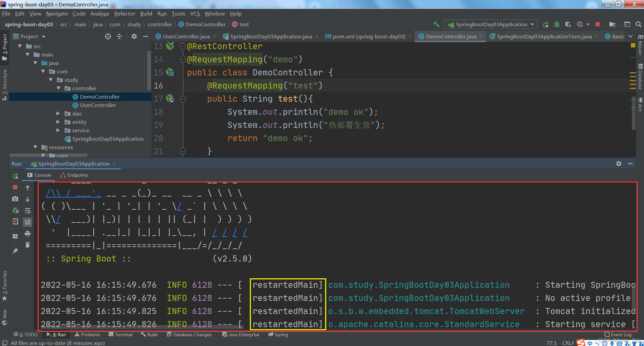Click the Run Anything toolbar icon
Image resolution: width=644 pixels, height=346 pixels.
[x=627, y=24]
